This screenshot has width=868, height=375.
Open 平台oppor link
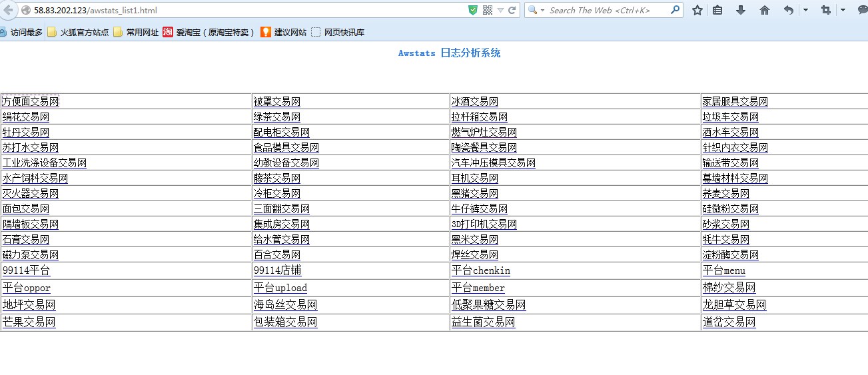coord(27,288)
